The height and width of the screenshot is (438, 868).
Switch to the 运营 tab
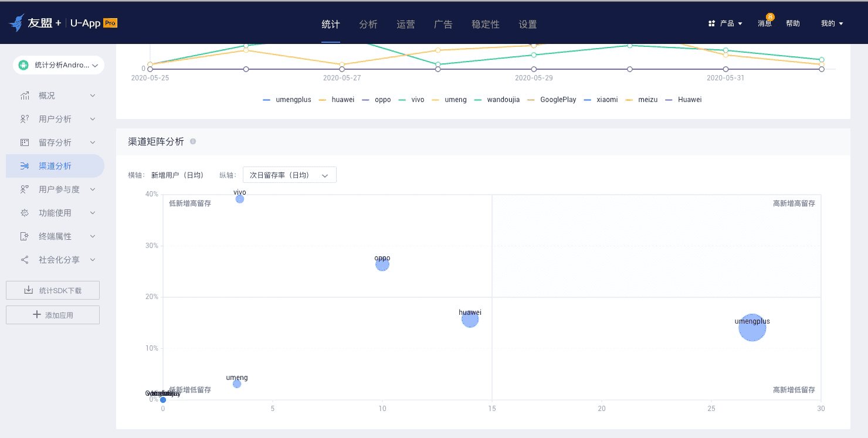coord(406,24)
